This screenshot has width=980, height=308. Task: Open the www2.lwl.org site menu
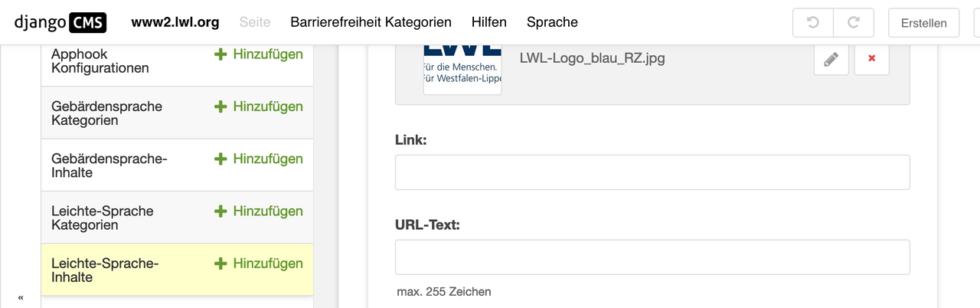(175, 22)
